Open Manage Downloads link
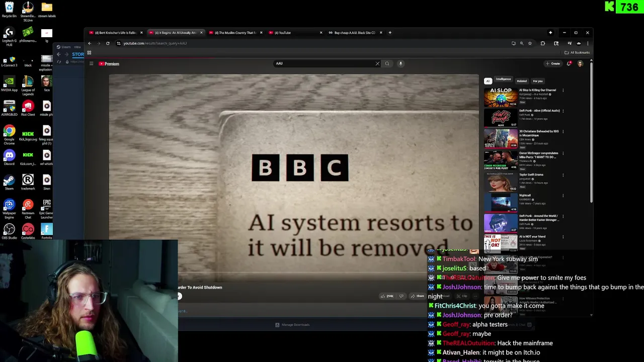The image size is (644, 362). pos(292,325)
